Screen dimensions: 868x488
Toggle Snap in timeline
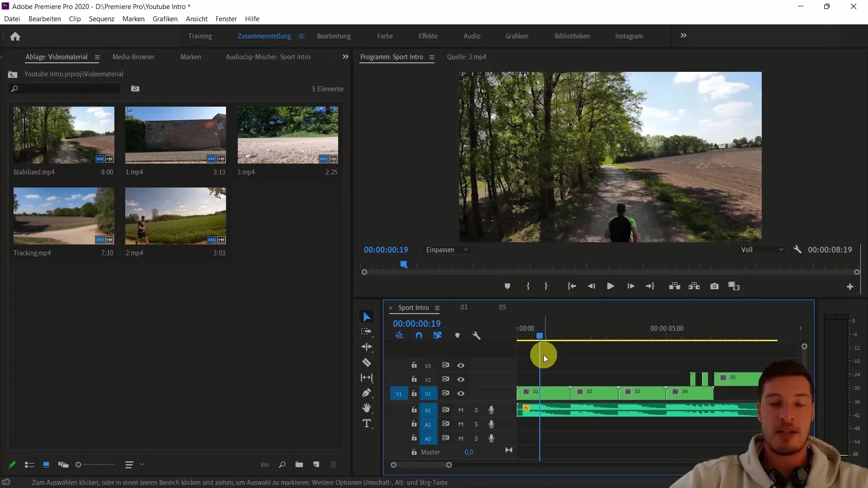(419, 336)
